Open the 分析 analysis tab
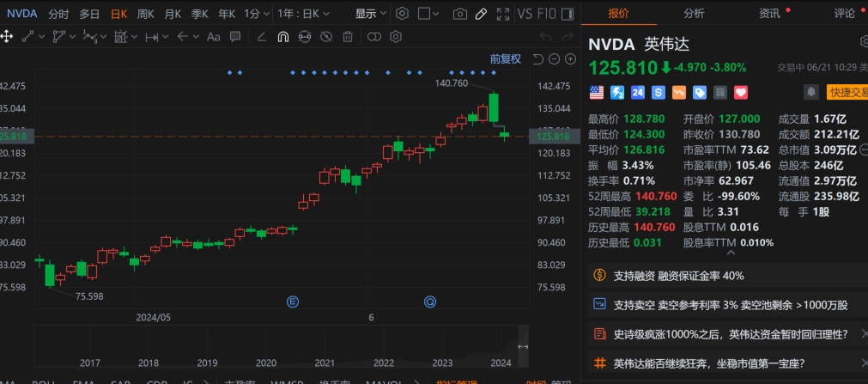Screen dimensions: 868x384 (x=695, y=13)
